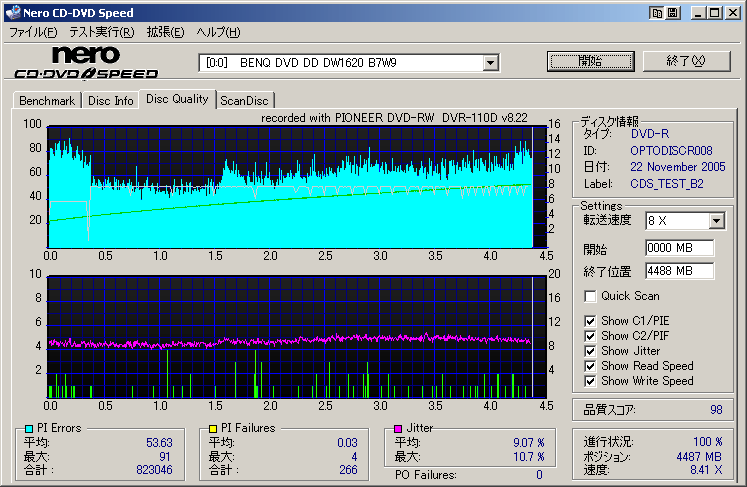Click the end position 4488 MB field
747x487 pixels.
(680, 271)
